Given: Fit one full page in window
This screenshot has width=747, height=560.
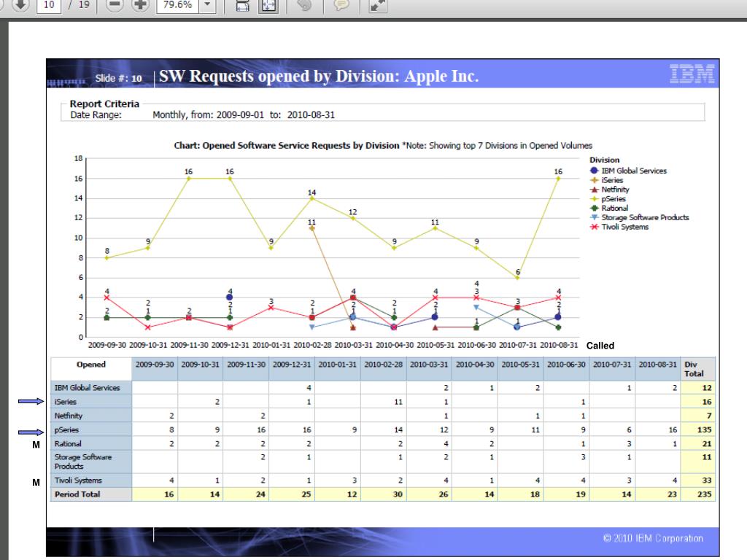Looking at the screenshot, I should point(268,6).
